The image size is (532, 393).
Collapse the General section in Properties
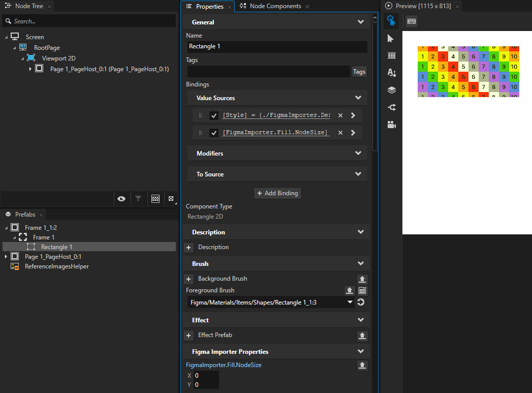click(x=360, y=22)
